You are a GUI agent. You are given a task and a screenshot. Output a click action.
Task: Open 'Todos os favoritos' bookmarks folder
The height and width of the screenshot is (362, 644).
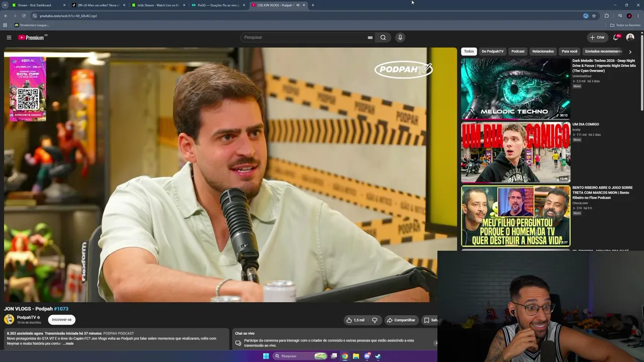(625, 25)
